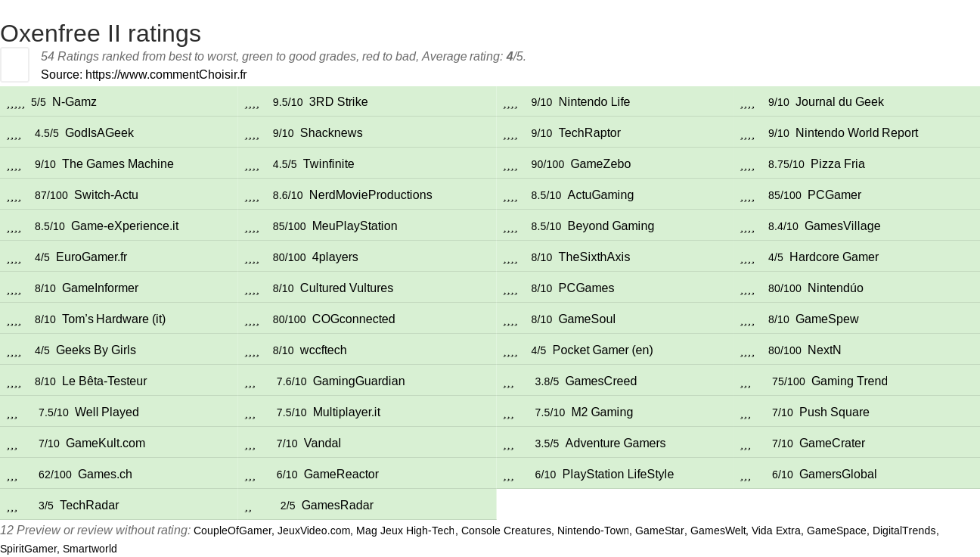This screenshot has height=557, width=980.
Task: Open the Game-eXperience.it review
Action: [x=125, y=226]
